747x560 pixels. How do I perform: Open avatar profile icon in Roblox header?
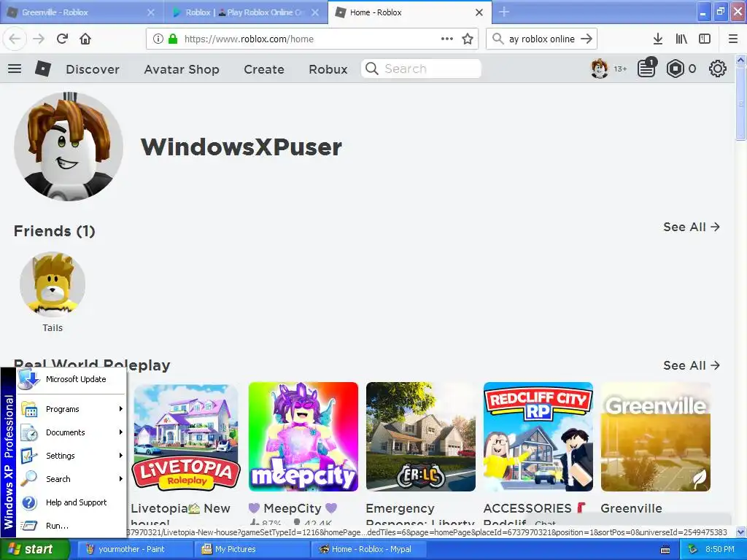click(600, 69)
